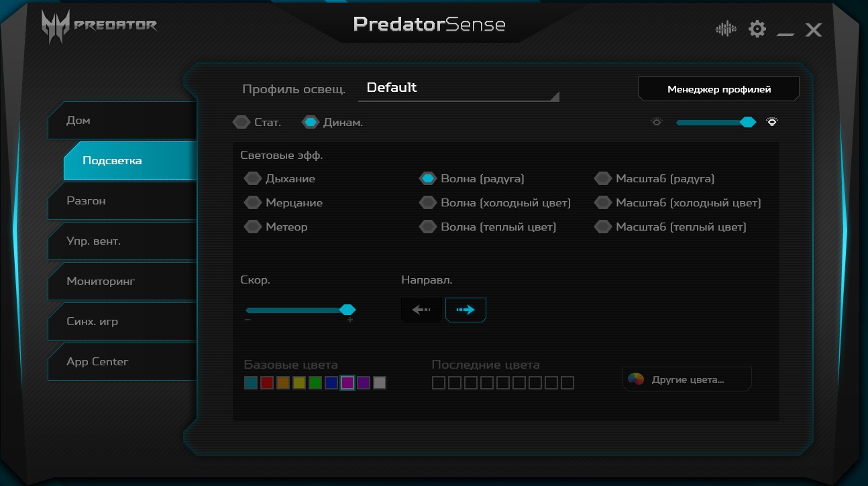
Task: Open the audio waveform settings icon
Action: click(x=726, y=29)
